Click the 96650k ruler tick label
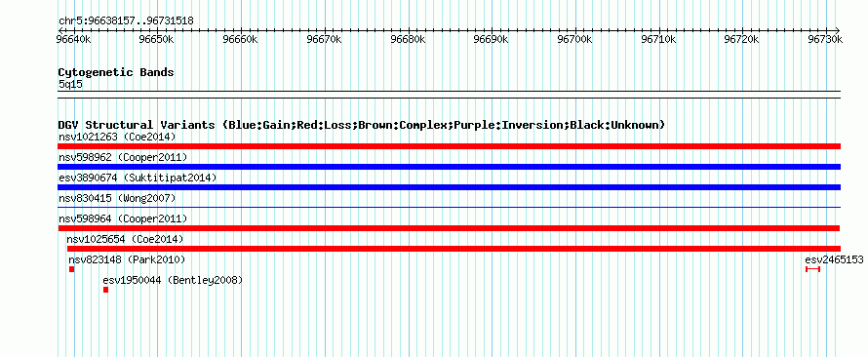The width and height of the screenshot is (868, 357). 157,39
